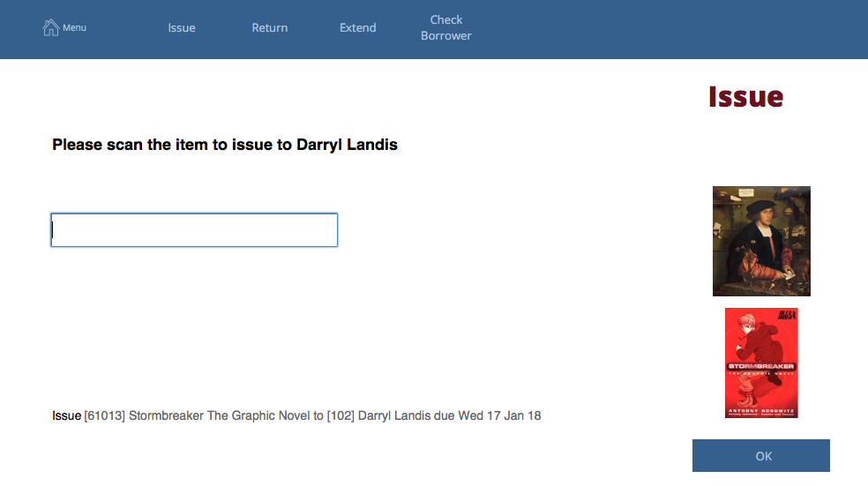Go to the Return screen
Viewport: 868px width, 486px height.
click(269, 28)
